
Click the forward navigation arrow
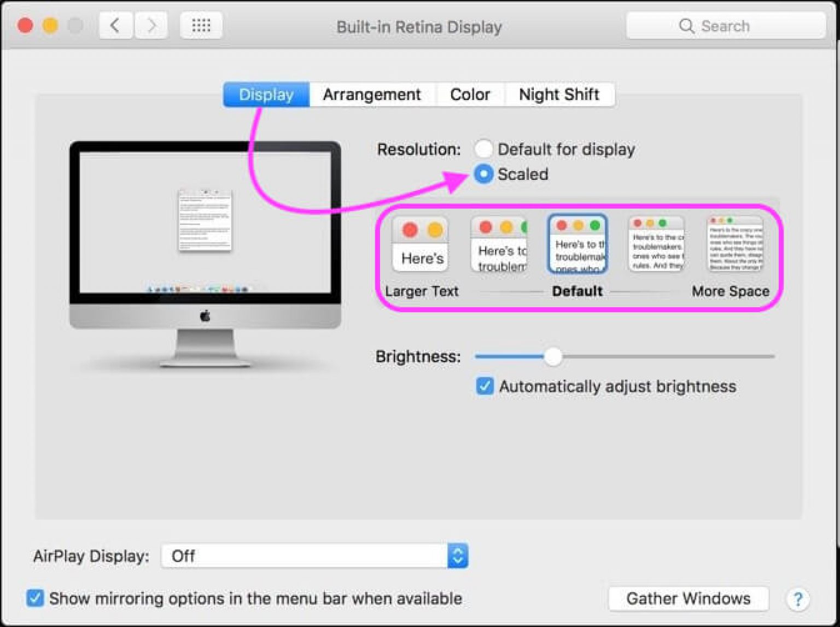(151, 25)
